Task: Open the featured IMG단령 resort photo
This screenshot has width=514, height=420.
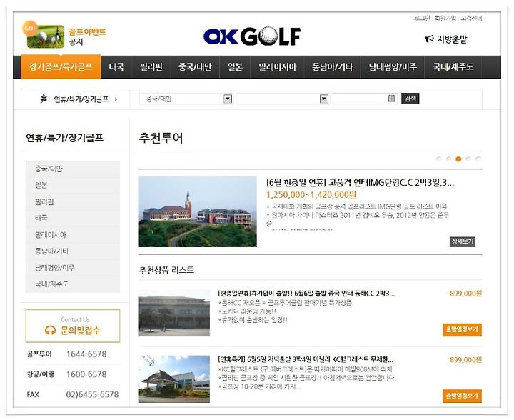Action: pos(198,212)
